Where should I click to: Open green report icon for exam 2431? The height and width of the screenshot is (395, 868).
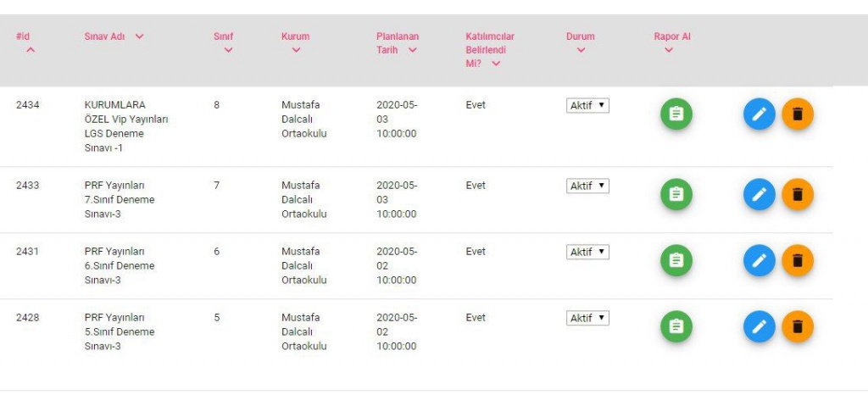pos(676,260)
